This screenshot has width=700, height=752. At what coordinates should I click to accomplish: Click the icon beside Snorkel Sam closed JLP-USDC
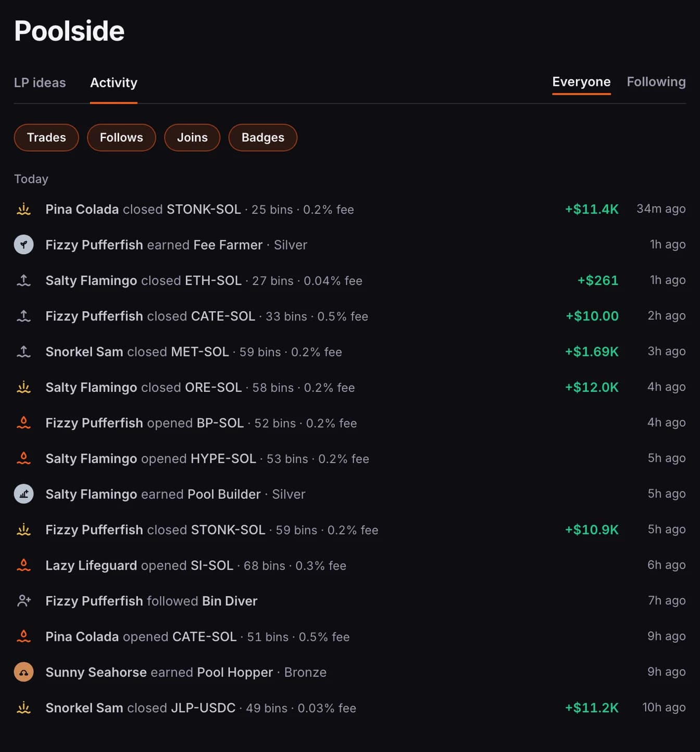[x=23, y=708]
